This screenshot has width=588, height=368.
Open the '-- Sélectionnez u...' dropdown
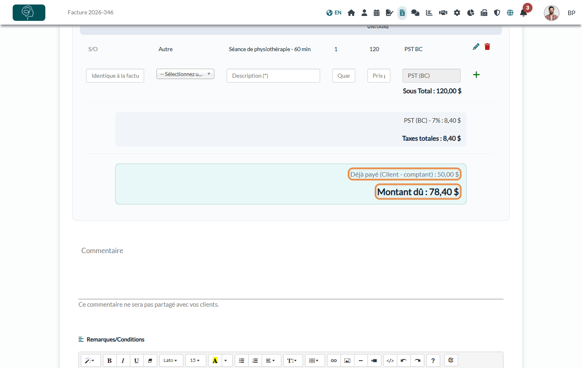pyautogui.click(x=185, y=74)
